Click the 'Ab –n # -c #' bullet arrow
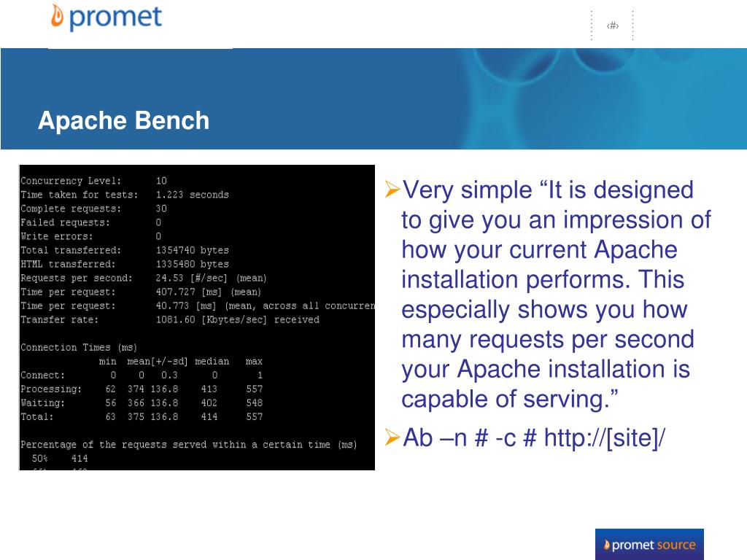 coord(392,437)
